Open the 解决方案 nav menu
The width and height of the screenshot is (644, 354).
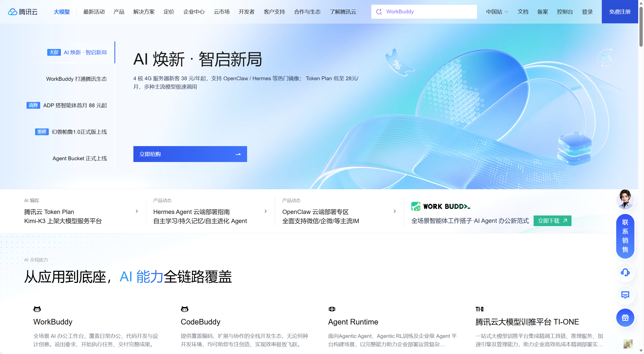144,12
